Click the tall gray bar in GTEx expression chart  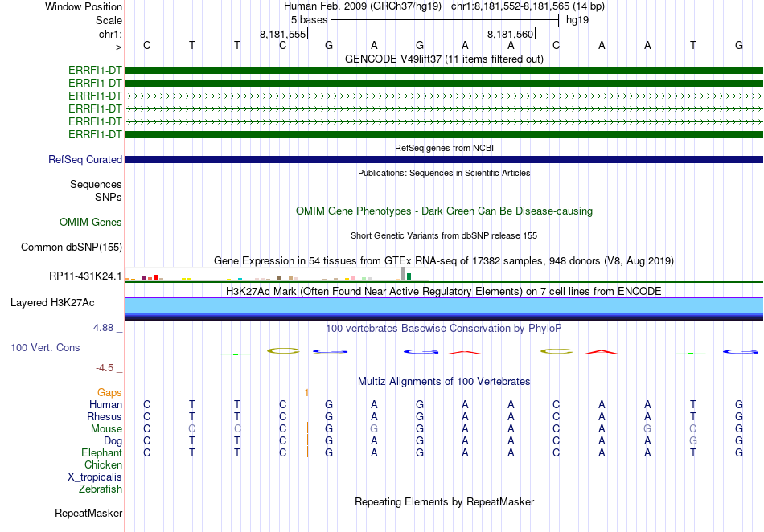403,273
